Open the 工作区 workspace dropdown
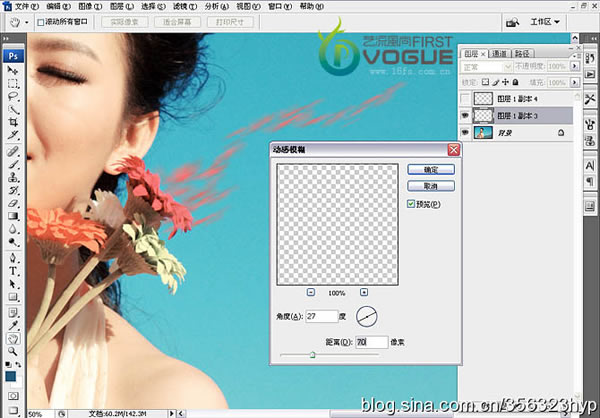 545,22
